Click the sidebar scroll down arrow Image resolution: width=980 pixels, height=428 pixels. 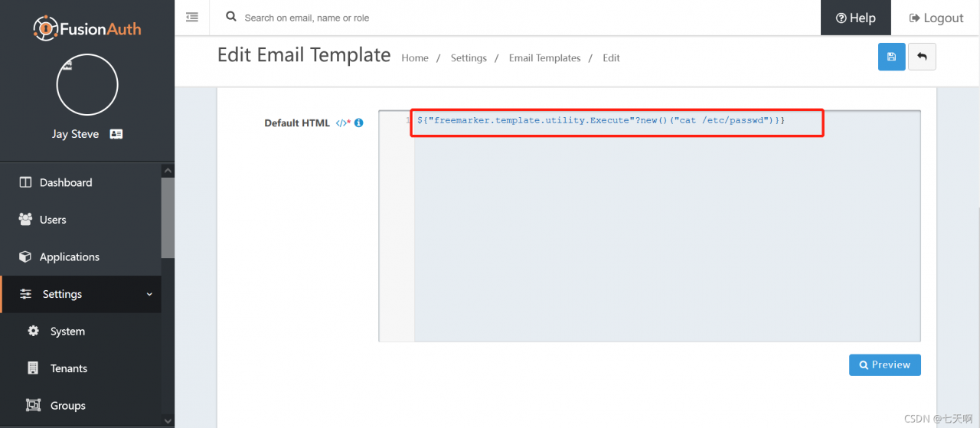[168, 420]
